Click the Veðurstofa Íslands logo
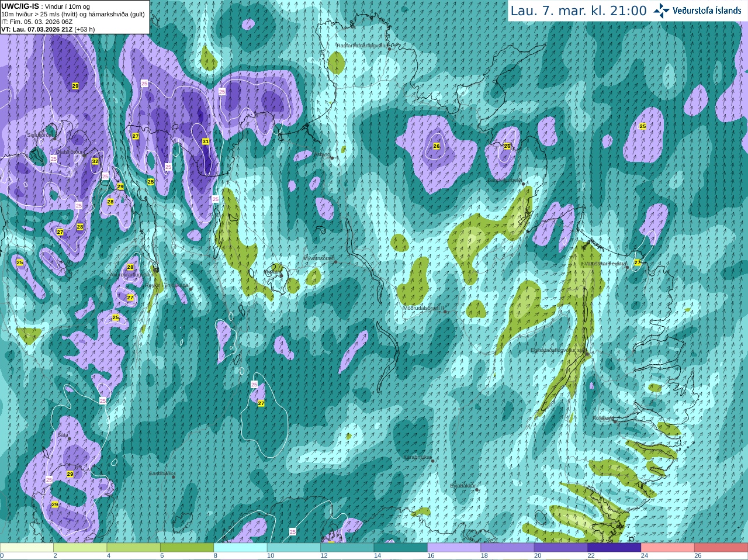Screen dimensions: 748x560 697,11
